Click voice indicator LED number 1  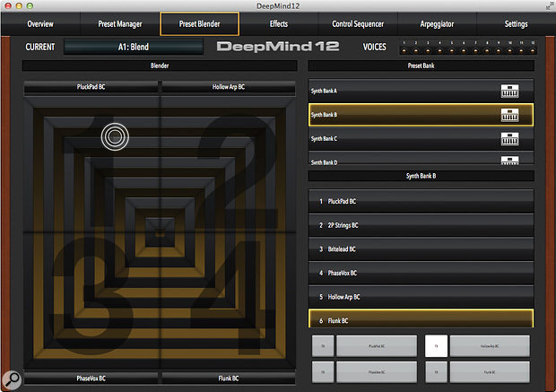(404, 51)
